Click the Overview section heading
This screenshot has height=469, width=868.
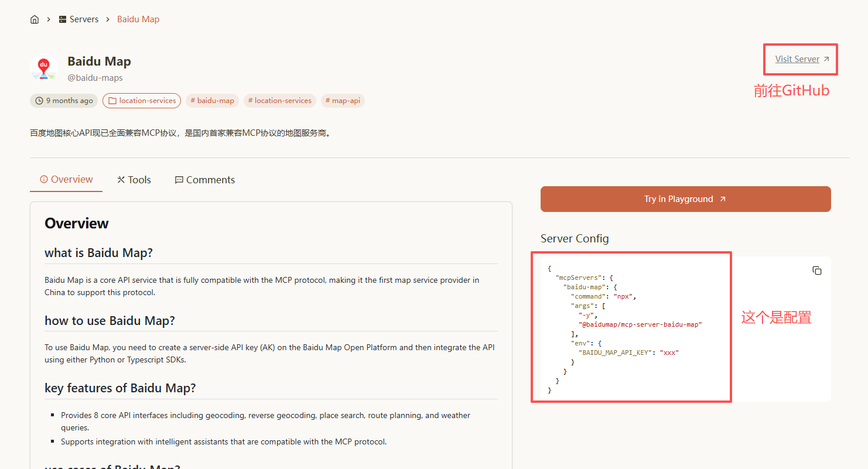[77, 224]
